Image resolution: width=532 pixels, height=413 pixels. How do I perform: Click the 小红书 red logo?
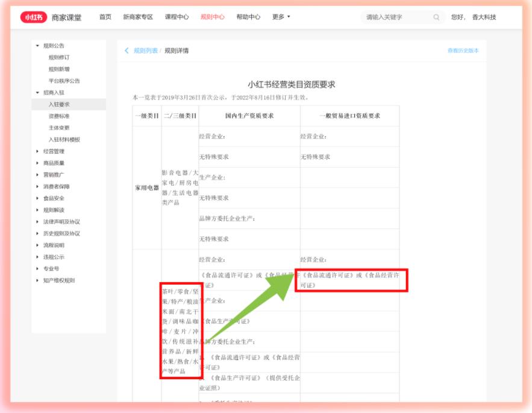[34, 17]
